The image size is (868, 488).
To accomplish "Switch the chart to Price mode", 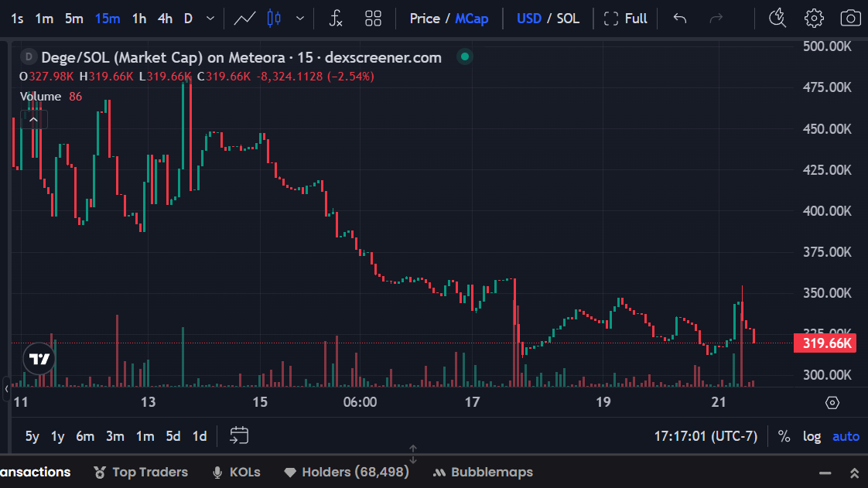I will pos(424,19).
